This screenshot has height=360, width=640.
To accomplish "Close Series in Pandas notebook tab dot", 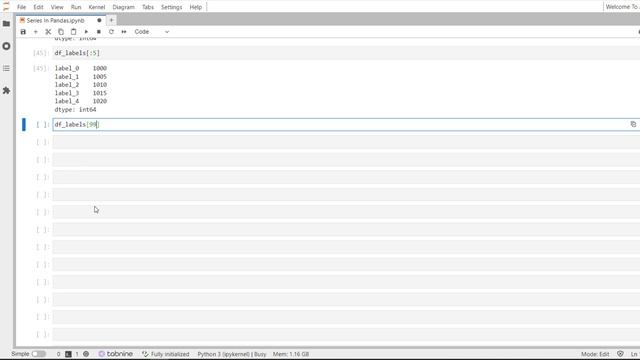I will pyautogui.click(x=99, y=20).
